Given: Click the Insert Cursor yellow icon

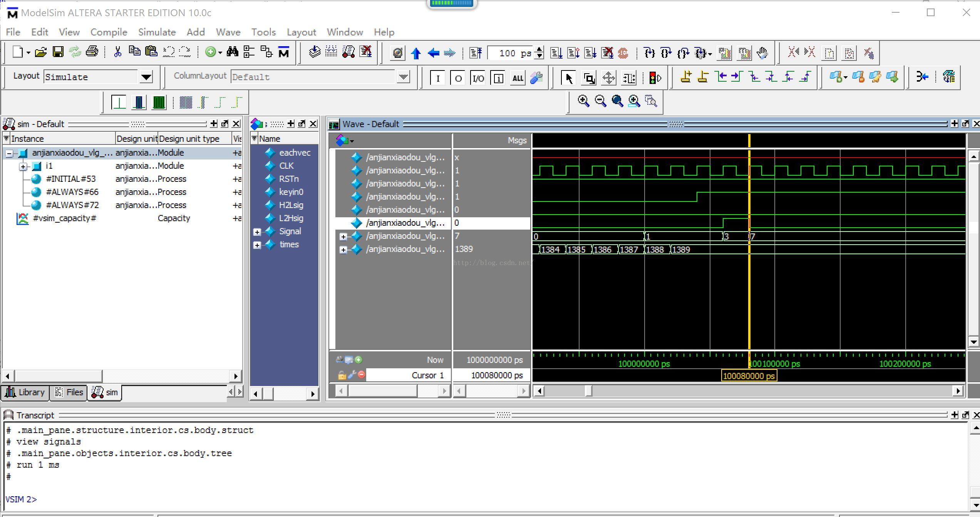Looking at the screenshot, I should click(686, 77).
